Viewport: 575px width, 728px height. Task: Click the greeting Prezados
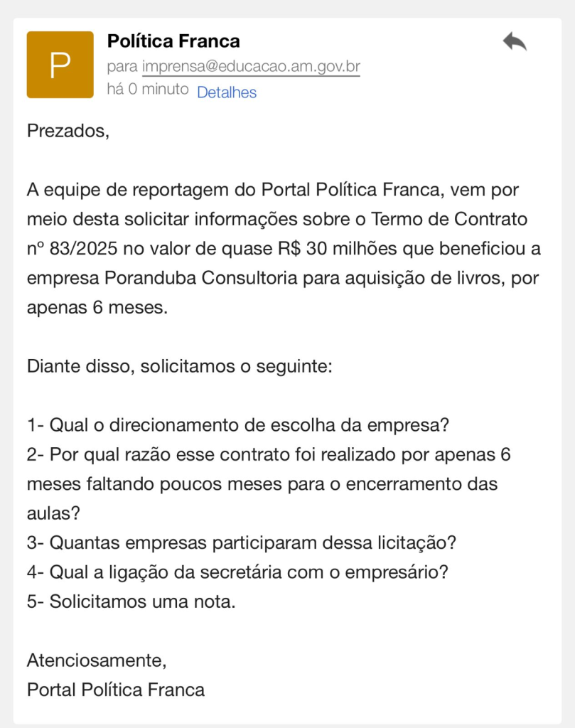click(x=68, y=131)
